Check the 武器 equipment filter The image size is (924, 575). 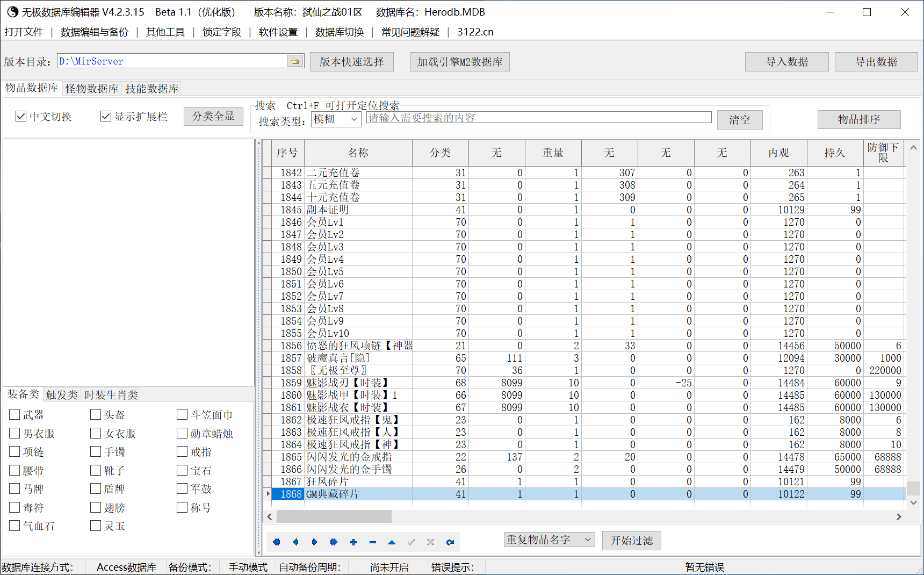[15, 414]
